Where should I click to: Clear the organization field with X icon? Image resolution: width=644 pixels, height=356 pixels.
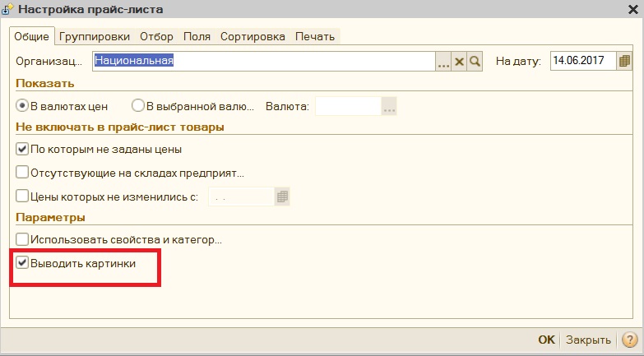(459, 62)
